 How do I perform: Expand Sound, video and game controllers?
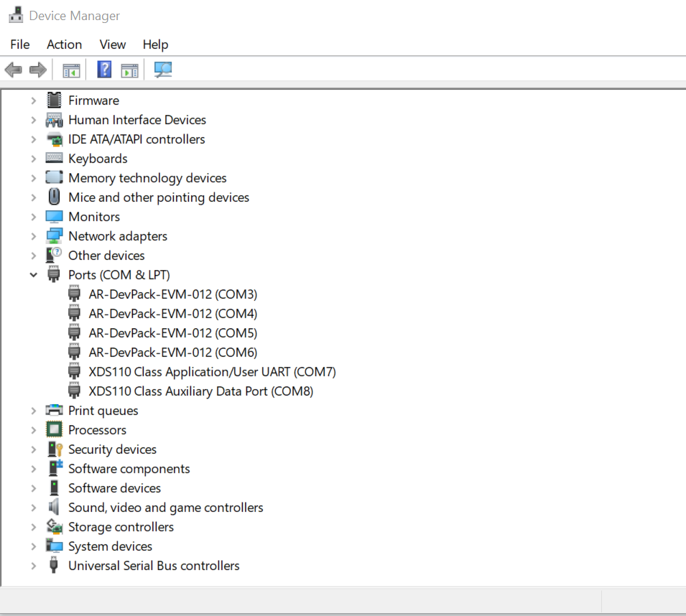click(x=34, y=508)
